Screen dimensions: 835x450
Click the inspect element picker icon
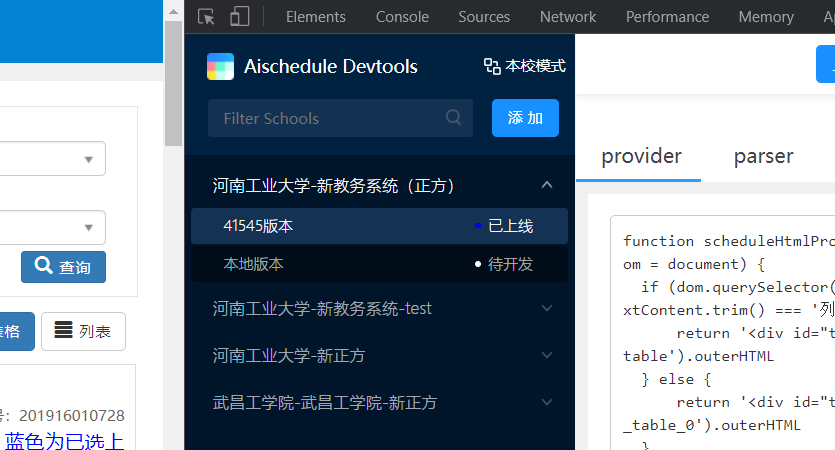207,17
